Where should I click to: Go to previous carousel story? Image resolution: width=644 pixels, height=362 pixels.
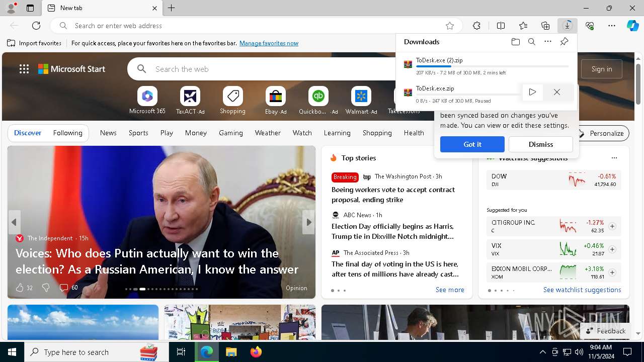point(14,222)
